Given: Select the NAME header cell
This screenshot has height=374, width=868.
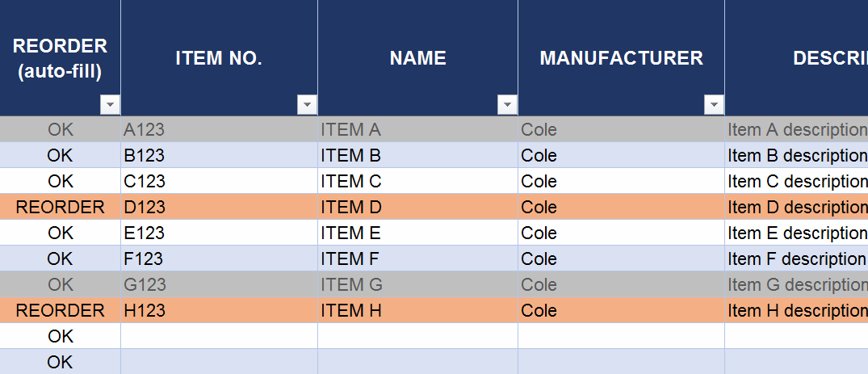Looking at the screenshot, I should point(417,57).
